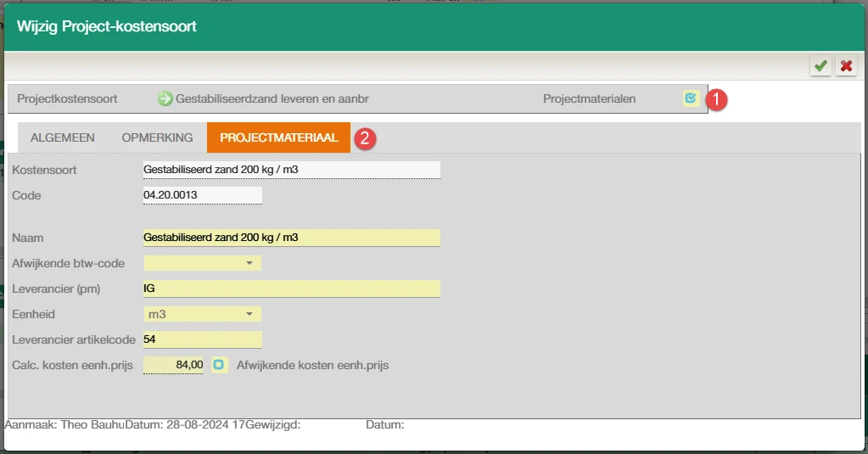
Task: Click the Wijzig Project-kostensoort title bar
Action: click(x=424, y=26)
